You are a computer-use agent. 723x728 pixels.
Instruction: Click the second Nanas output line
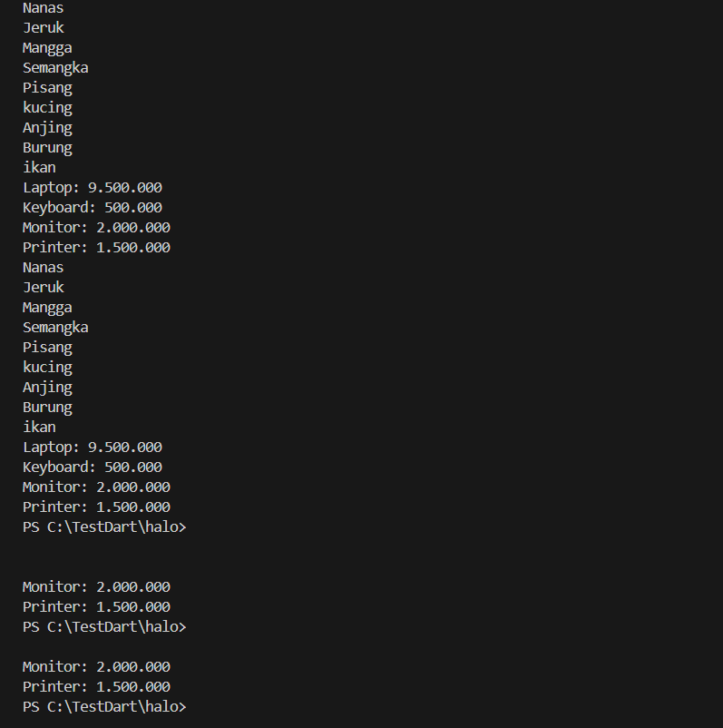pyautogui.click(x=43, y=268)
